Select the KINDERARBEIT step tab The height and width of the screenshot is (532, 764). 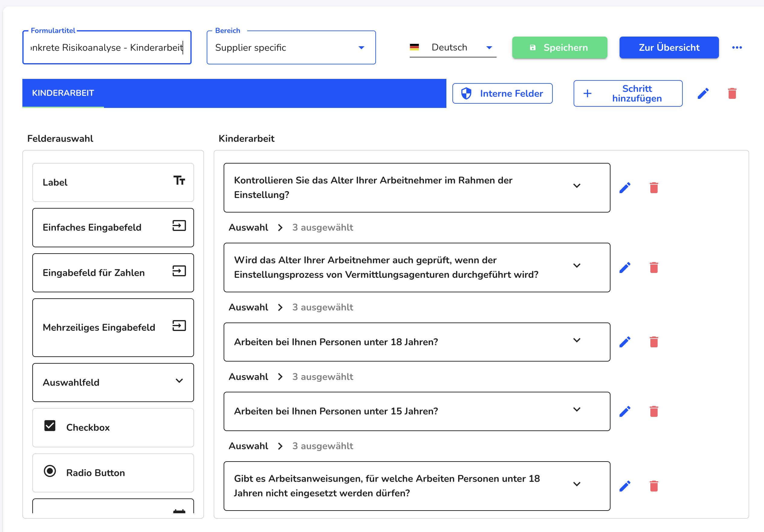[x=63, y=93]
